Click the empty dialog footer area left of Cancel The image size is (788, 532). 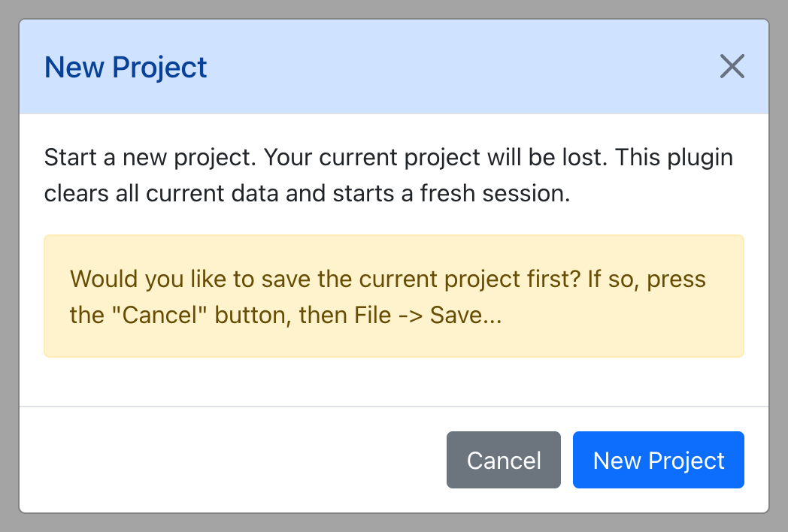tap(232, 460)
